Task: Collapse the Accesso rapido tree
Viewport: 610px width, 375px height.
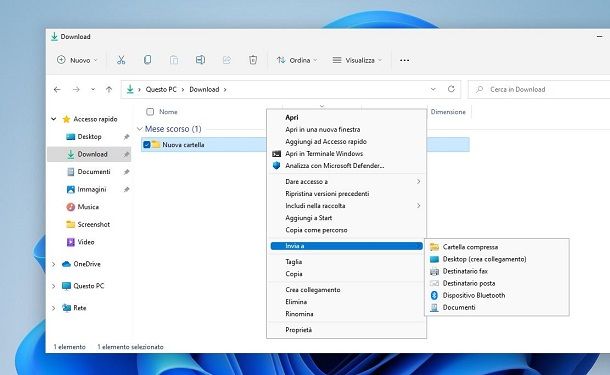Action: pyautogui.click(x=54, y=119)
